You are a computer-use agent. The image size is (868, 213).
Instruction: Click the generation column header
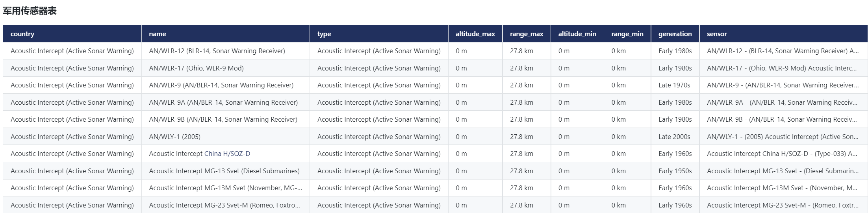[675, 34]
